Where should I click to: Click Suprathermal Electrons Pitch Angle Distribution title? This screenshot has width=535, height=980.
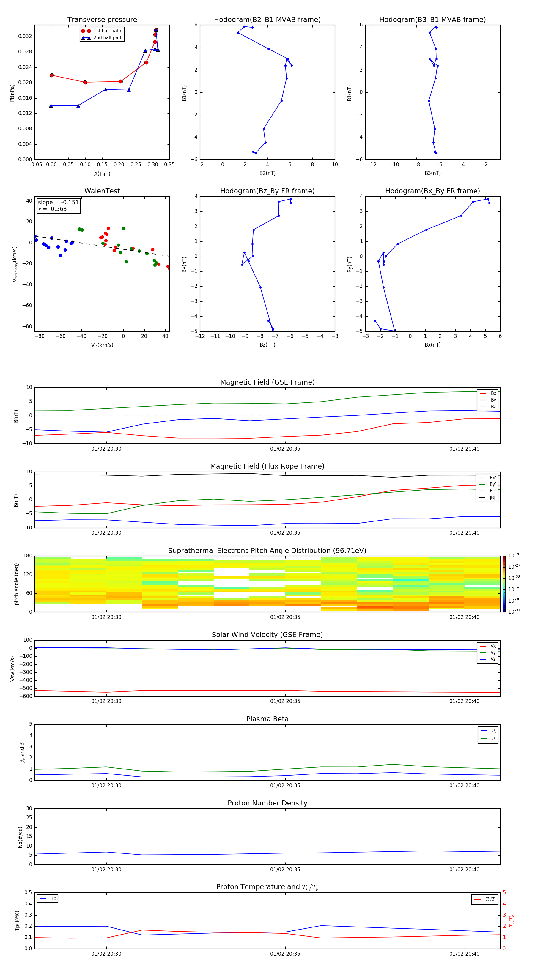[267, 551]
